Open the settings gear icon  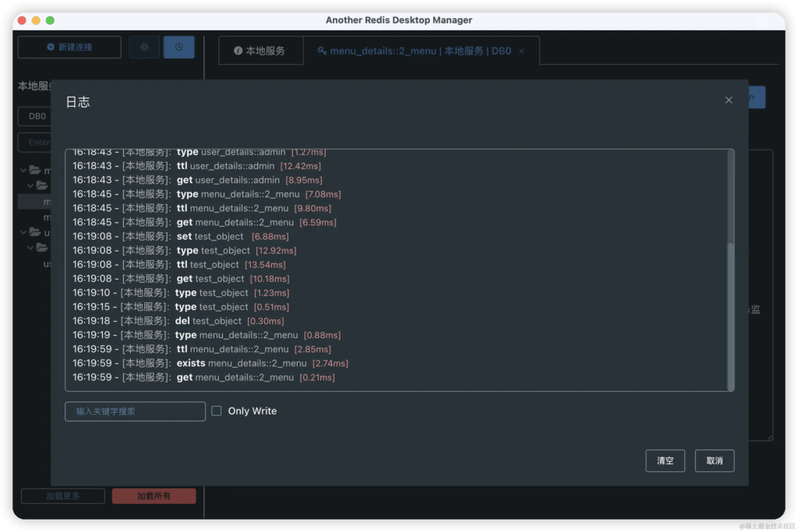coord(144,48)
